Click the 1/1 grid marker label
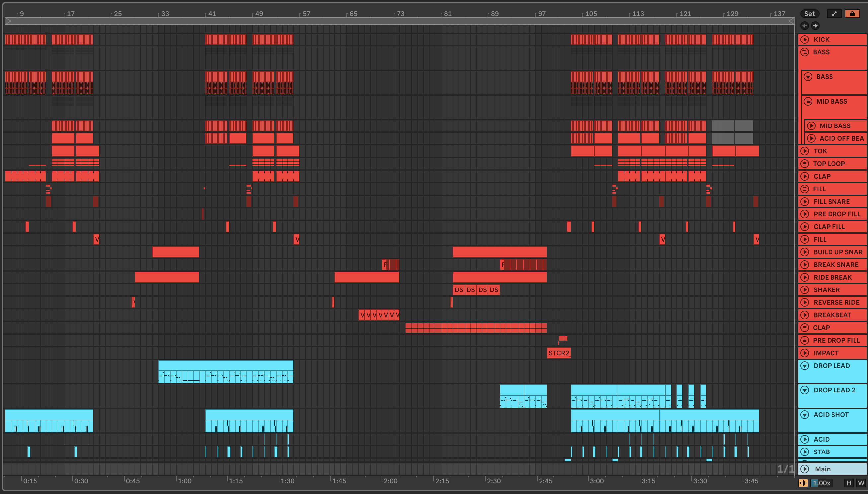This screenshot has width=868, height=494. tap(786, 469)
